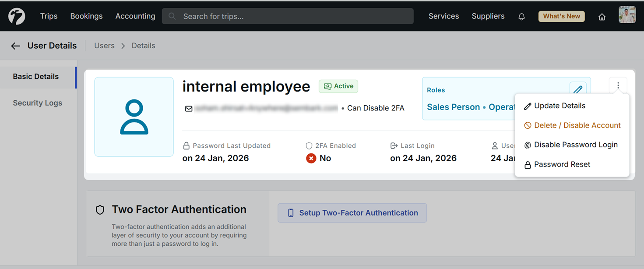Click the padlock icon by Password Last Updated
Screen dimensions: 644x269
(186, 145)
